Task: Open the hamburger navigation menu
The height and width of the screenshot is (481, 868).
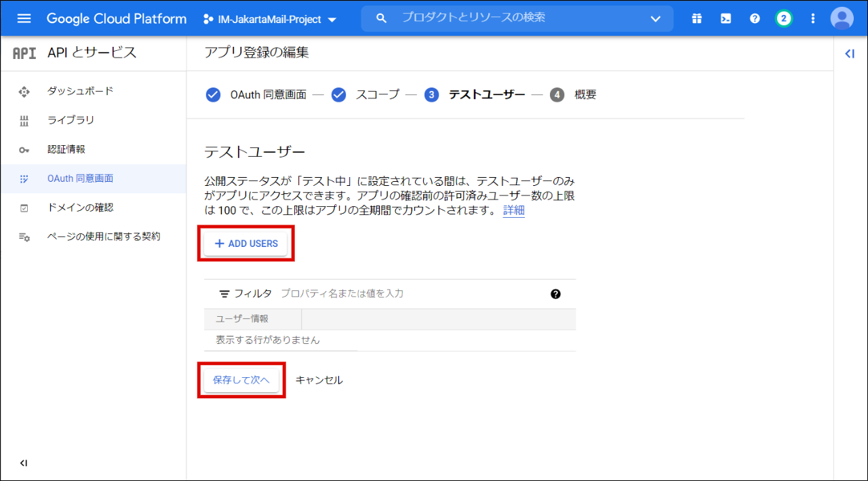Action: point(24,18)
